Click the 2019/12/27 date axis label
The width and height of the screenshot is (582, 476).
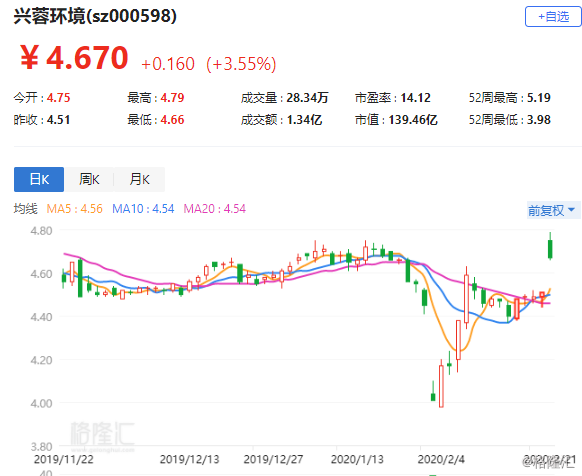pos(273,459)
